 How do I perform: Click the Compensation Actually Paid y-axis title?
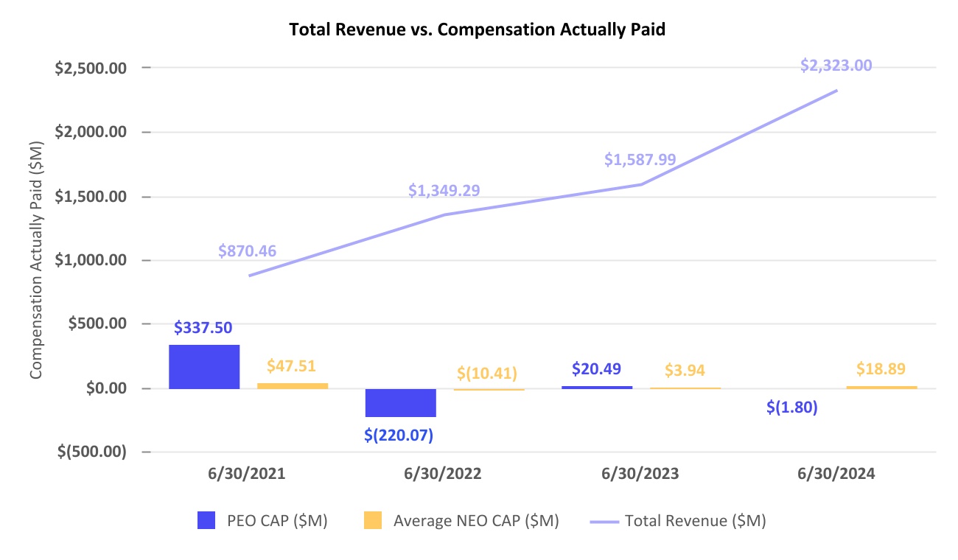coord(36,263)
